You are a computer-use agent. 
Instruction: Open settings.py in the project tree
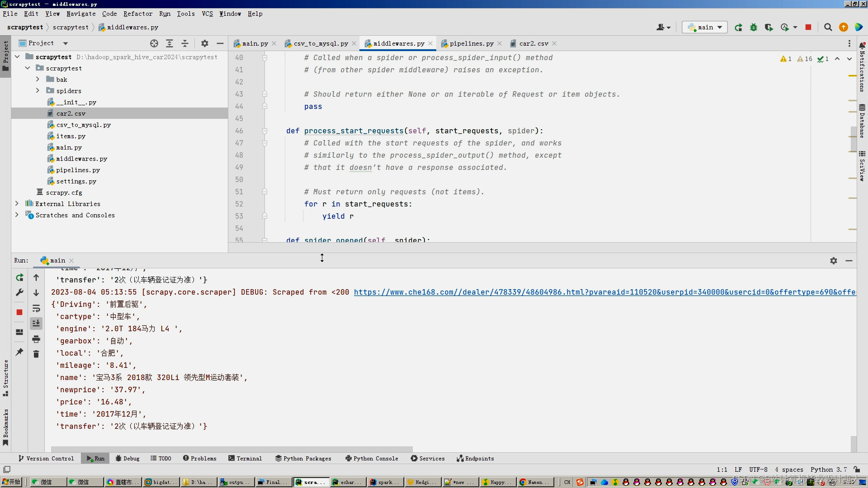click(x=76, y=181)
